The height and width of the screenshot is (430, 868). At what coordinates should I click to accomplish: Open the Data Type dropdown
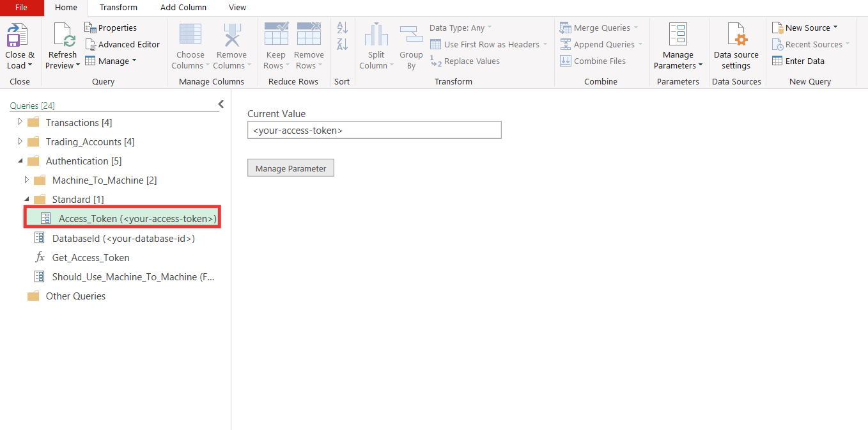pyautogui.click(x=458, y=27)
